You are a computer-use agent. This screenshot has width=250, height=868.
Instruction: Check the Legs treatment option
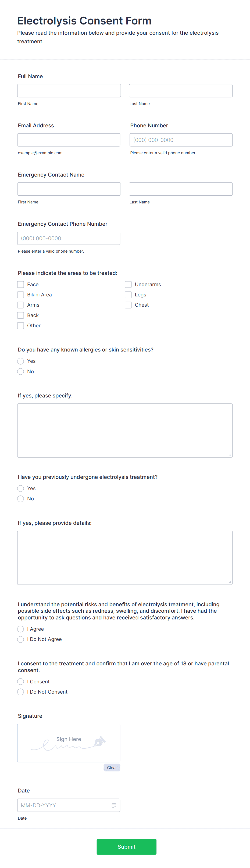[128, 295]
